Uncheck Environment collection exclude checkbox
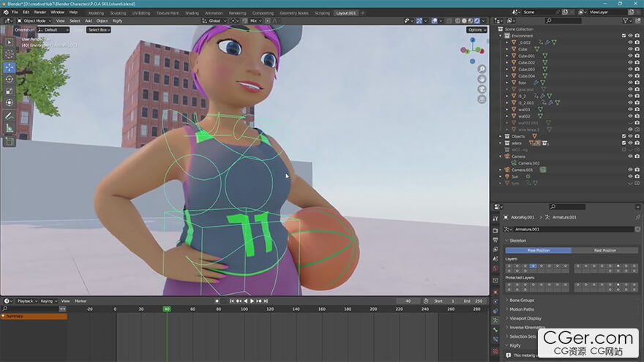Screen dimensions: 644x362 [x=624, y=36]
